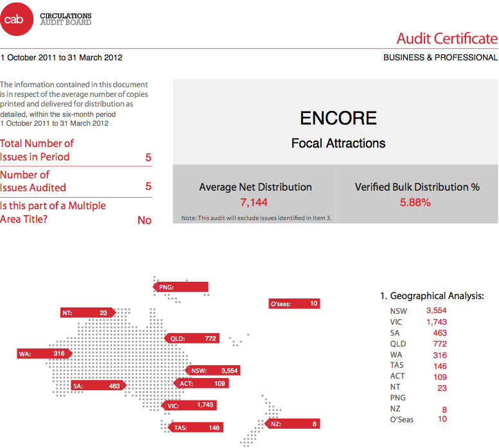Select the Geographical Analysis heading

[432, 296]
